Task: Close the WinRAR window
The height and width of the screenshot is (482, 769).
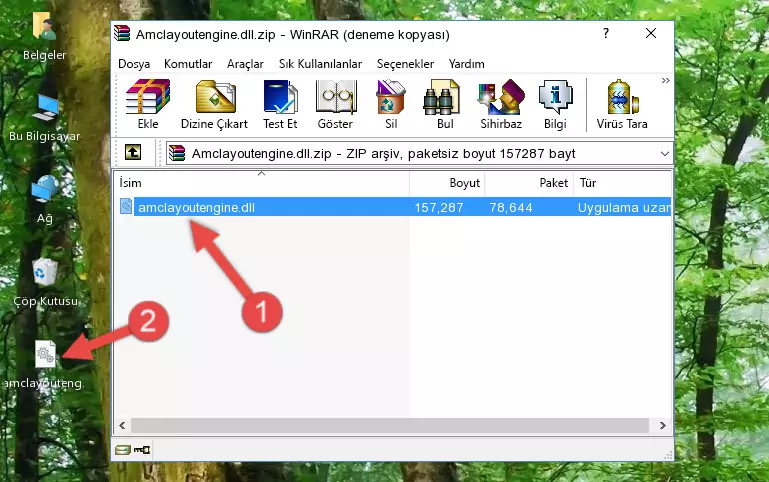Action: (x=651, y=33)
